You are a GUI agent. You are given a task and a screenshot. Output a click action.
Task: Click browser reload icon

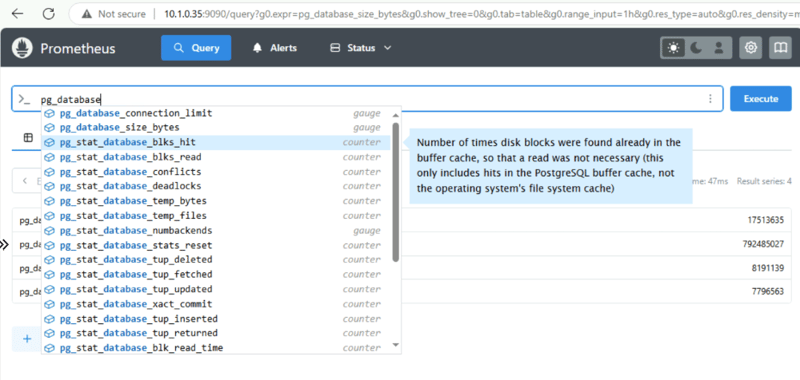[x=48, y=14]
